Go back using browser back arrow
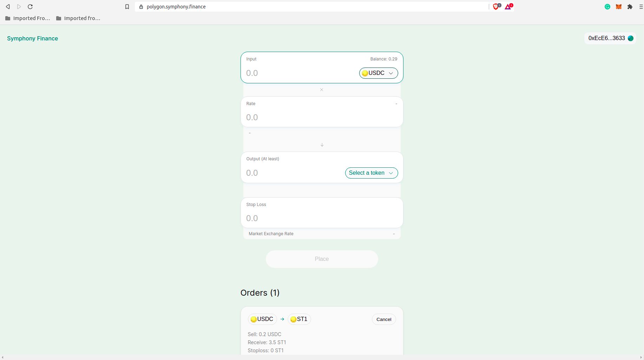The image size is (644, 360). click(x=8, y=7)
